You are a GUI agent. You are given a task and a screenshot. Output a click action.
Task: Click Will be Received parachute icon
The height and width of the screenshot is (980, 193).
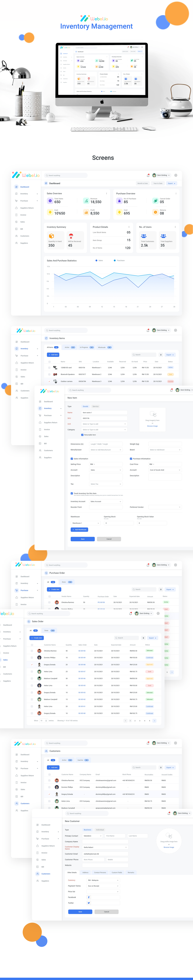(71, 236)
